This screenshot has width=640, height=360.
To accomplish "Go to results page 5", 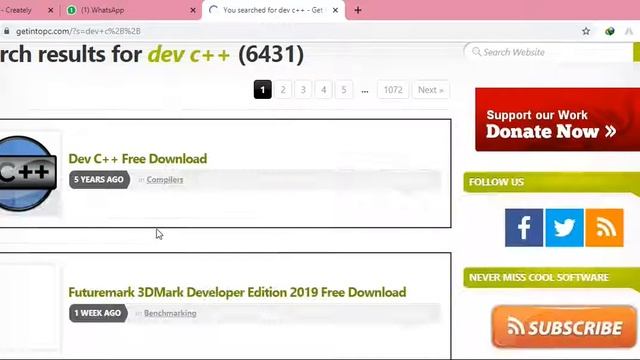I will 344,90.
